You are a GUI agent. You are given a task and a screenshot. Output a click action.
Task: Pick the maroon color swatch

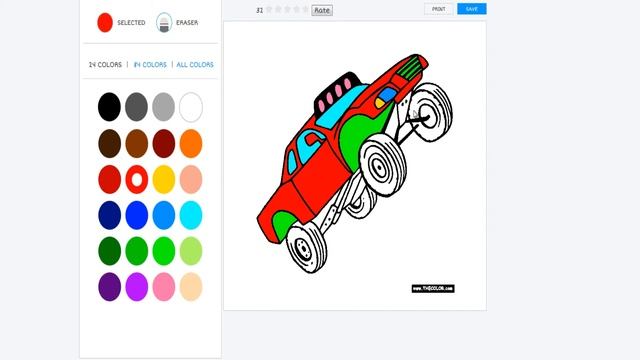[164, 143]
